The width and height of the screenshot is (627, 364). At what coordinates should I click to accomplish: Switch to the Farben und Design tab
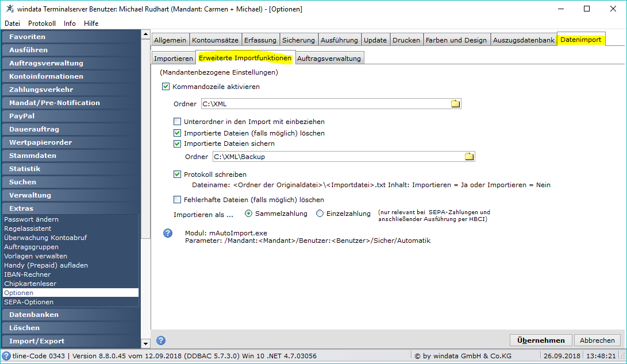[456, 40]
